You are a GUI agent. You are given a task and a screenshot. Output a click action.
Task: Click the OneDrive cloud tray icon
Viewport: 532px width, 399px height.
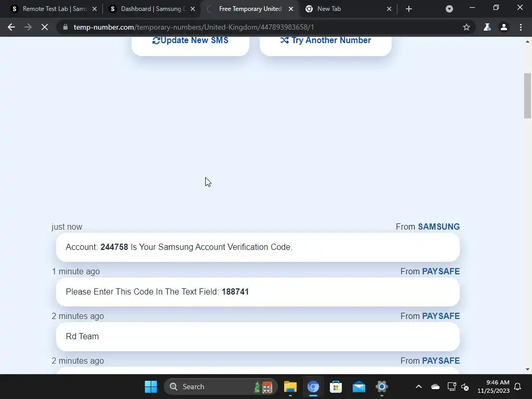tap(435, 387)
